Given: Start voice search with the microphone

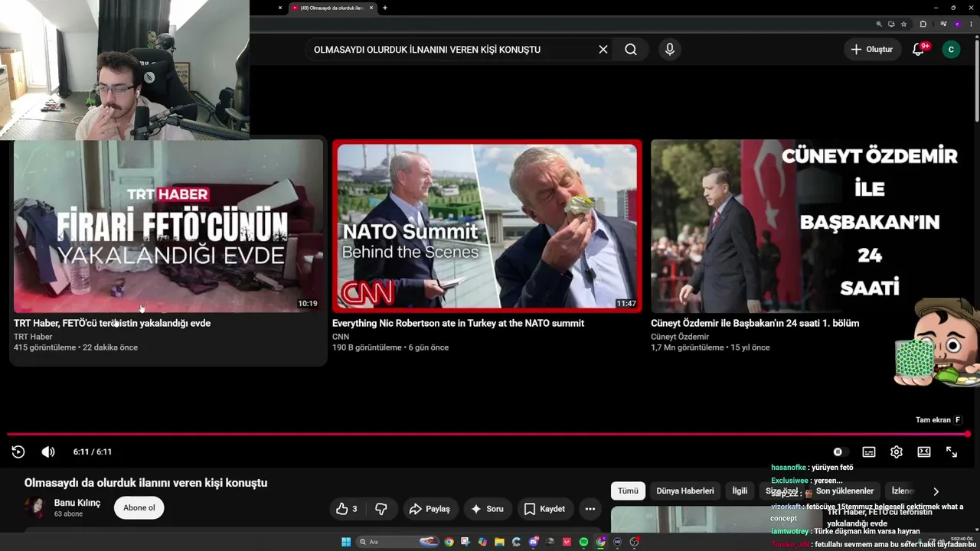Looking at the screenshot, I should (670, 49).
